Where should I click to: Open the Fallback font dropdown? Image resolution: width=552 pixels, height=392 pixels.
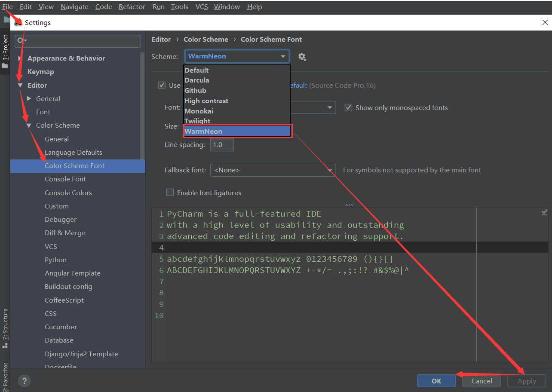click(x=273, y=170)
